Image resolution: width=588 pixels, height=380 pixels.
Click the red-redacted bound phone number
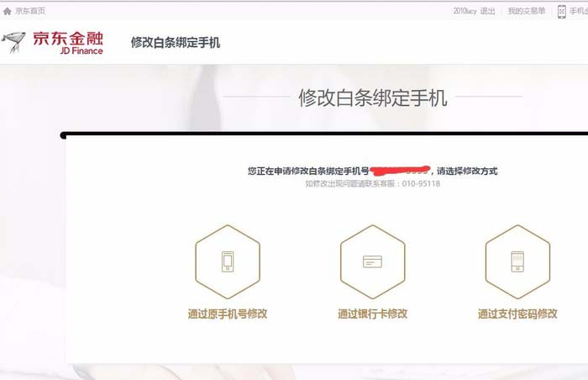tap(400, 171)
